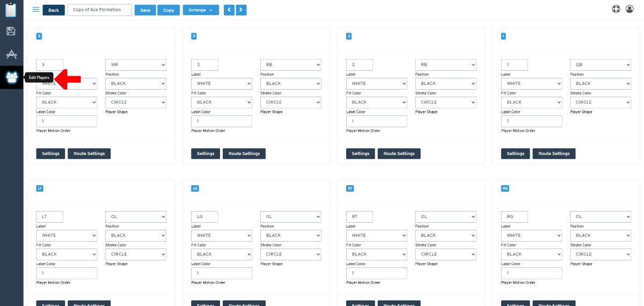Click the LG player badge
644x306 pixels.
[x=195, y=188]
